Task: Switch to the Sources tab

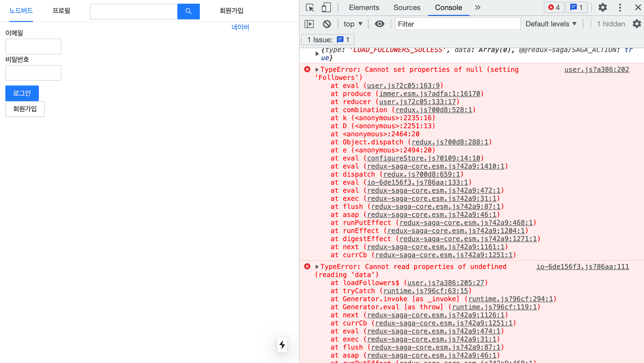Action: [407, 8]
